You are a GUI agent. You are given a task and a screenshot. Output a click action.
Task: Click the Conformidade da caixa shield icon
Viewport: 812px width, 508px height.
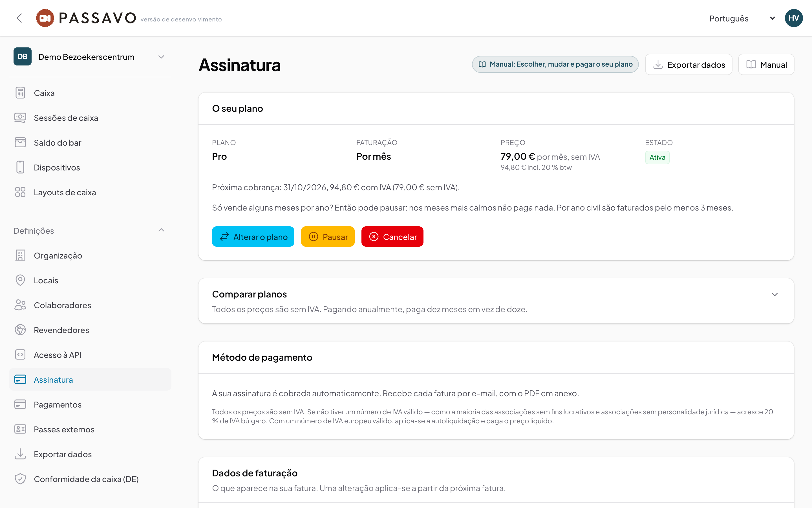click(x=20, y=479)
